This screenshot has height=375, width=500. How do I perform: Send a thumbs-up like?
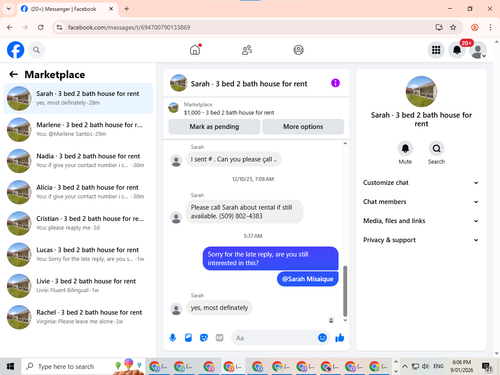click(x=340, y=338)
